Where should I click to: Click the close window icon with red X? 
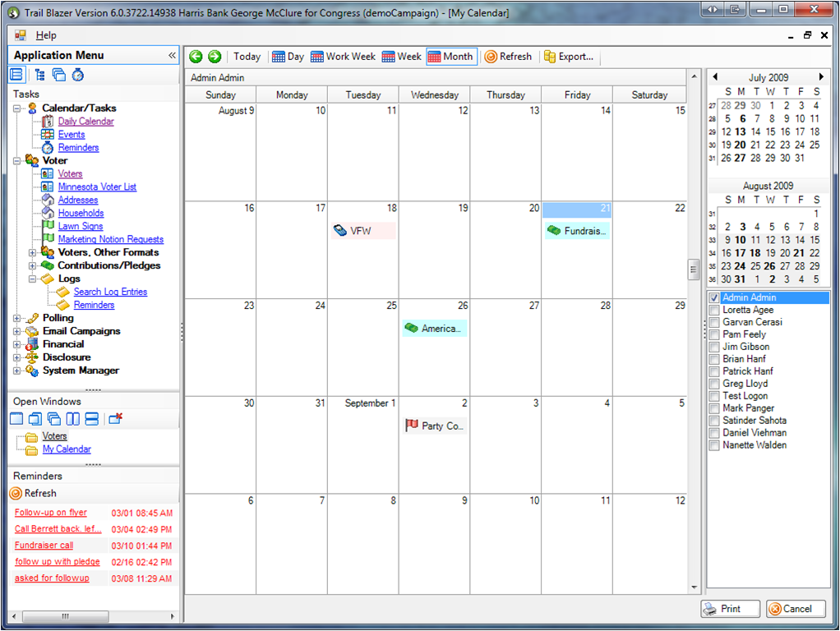coord(115,419)
